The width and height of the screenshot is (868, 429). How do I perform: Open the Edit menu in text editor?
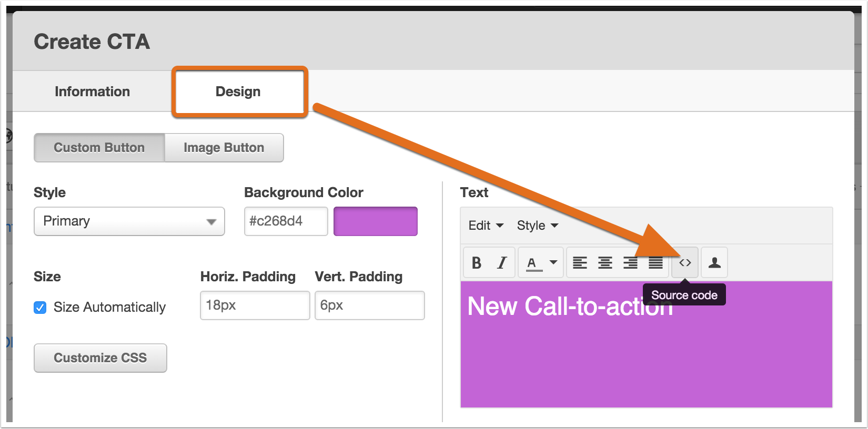[x=486, y=226]
